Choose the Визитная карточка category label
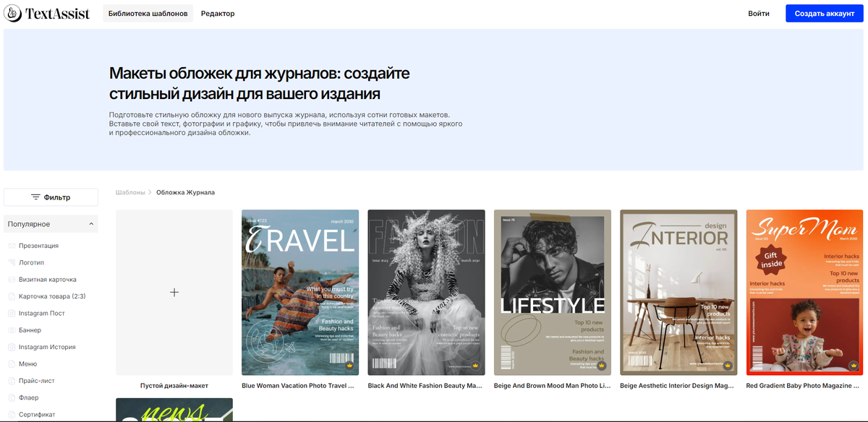Image resolution: width=868 pixels, height=422 pixels. point(48,280)
